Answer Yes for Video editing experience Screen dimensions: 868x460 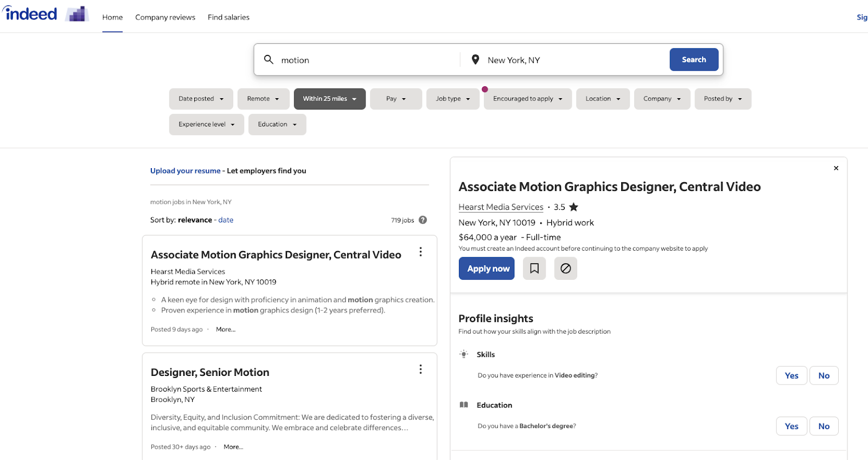click(792, 375)
